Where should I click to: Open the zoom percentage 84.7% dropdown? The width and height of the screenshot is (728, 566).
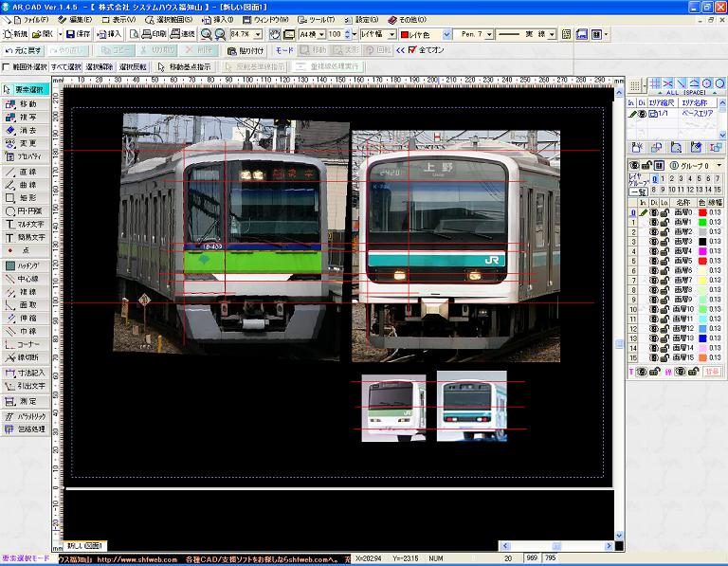[x=258, y=34]
